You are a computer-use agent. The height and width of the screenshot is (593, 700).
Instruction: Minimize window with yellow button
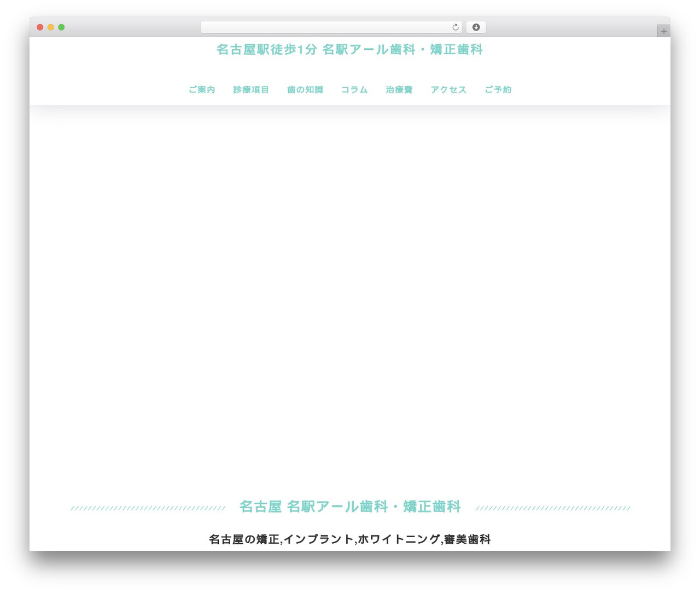click(51, 27)
